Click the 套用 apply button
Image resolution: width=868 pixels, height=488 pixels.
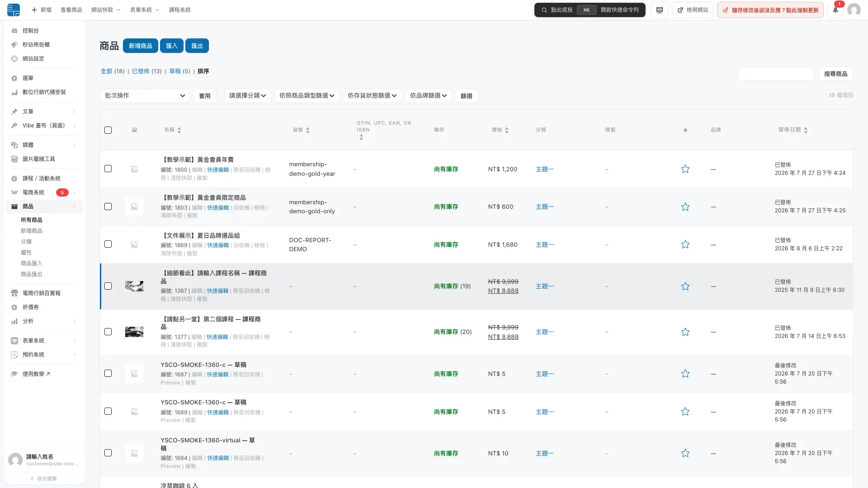tap(205, 96)
